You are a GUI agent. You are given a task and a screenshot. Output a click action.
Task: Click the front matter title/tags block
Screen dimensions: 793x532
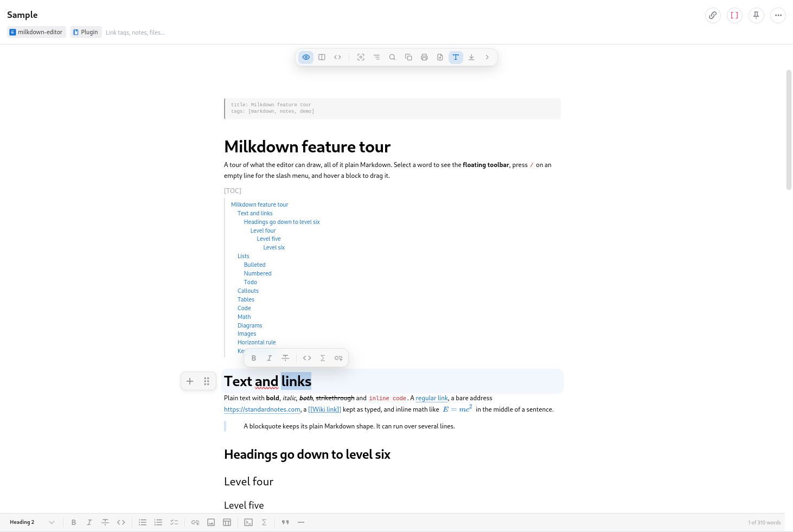[x=392, y=108]
